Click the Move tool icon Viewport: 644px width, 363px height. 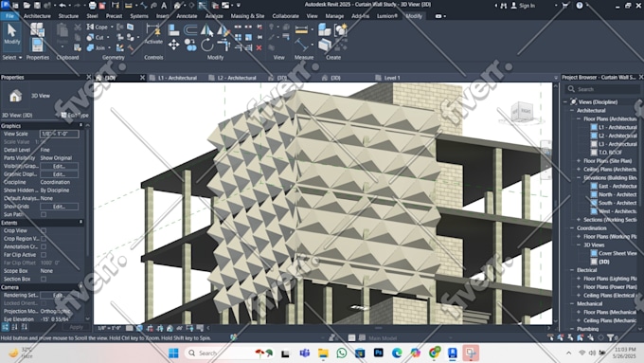(173, 45)
